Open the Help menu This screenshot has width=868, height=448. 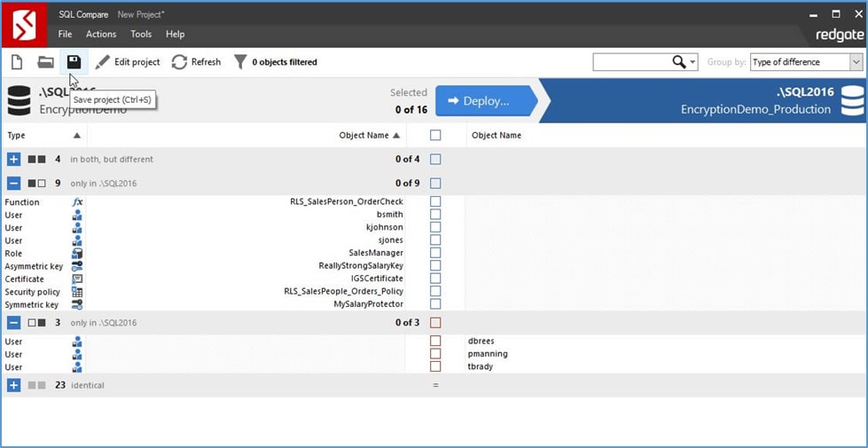175,35
